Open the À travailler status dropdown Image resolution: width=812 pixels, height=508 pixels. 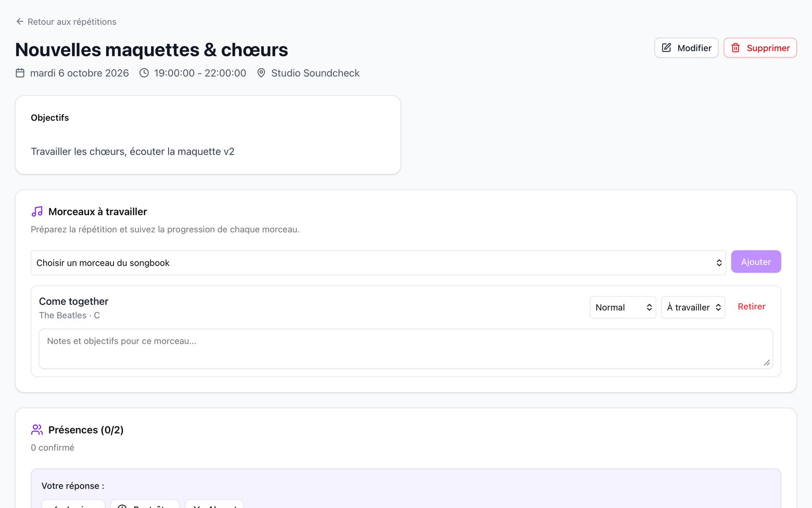point(693,307)
